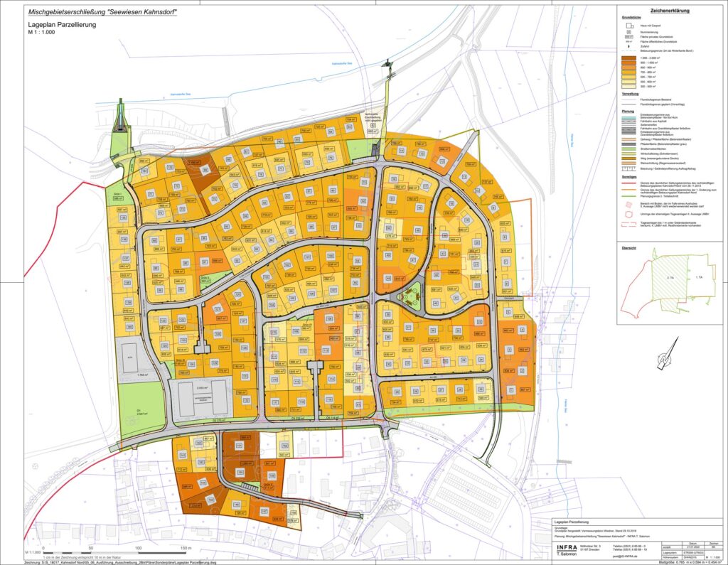Click the INFRA T. Salomon logo

(567, 550)
